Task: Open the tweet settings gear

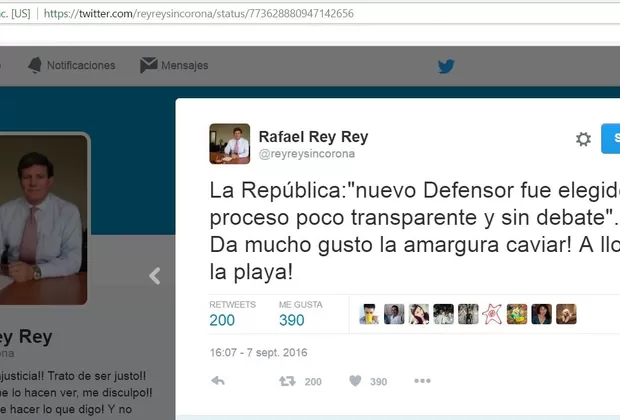Action: (583, 139)
